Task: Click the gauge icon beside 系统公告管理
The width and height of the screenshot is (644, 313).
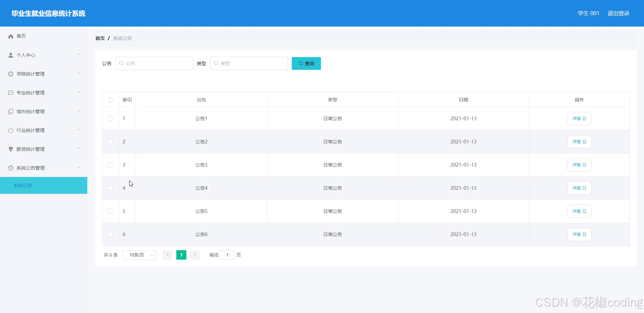Action: point(11,168)
